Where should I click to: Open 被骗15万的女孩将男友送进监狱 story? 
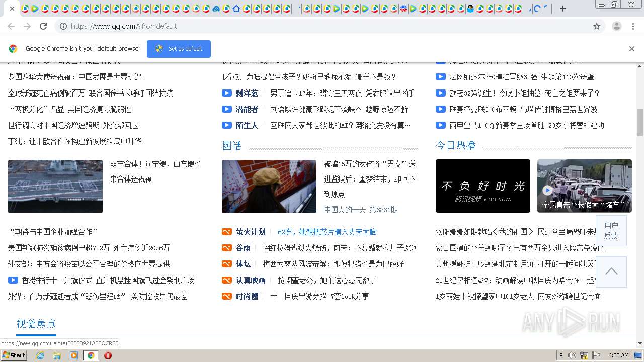(x=370, y=179)
